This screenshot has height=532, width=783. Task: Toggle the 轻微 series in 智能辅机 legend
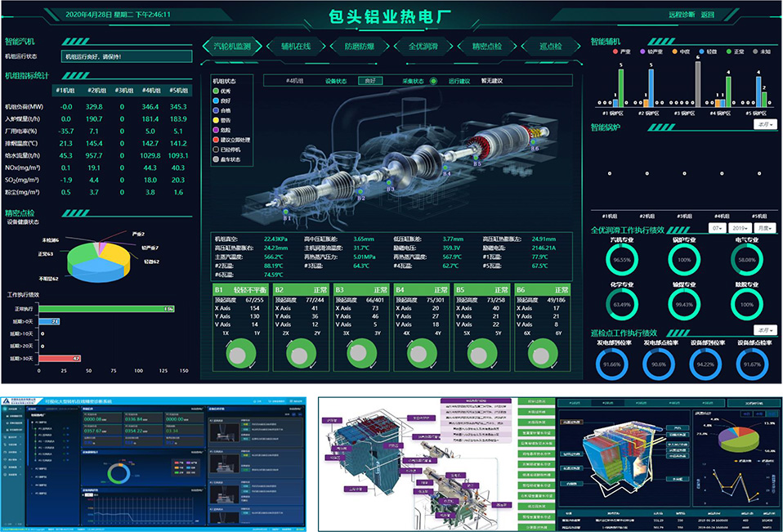click(x=708, y=51)
